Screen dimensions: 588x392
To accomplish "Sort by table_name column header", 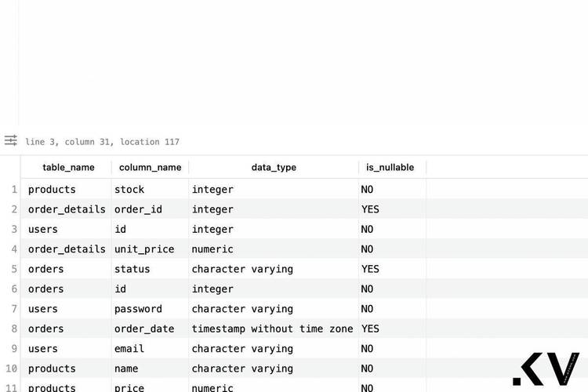I will [x=68, y=167].
